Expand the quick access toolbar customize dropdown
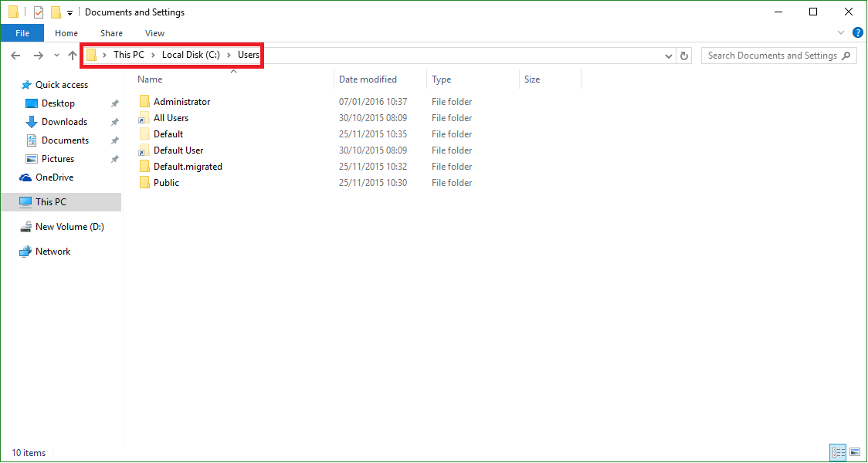The height and width of the screenshot is (463, 868). click(x=69, y=12)
